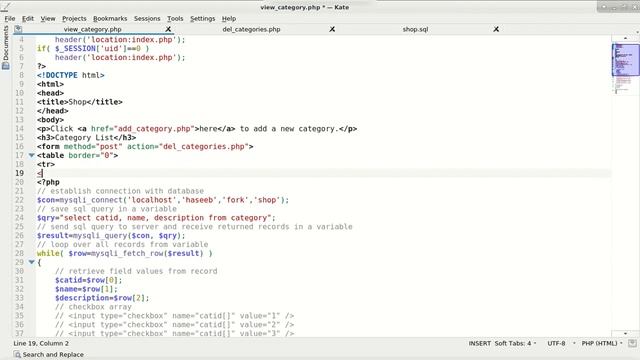Click the Kate application icon in title bar

pyautogui.click(x=5, y=6)
